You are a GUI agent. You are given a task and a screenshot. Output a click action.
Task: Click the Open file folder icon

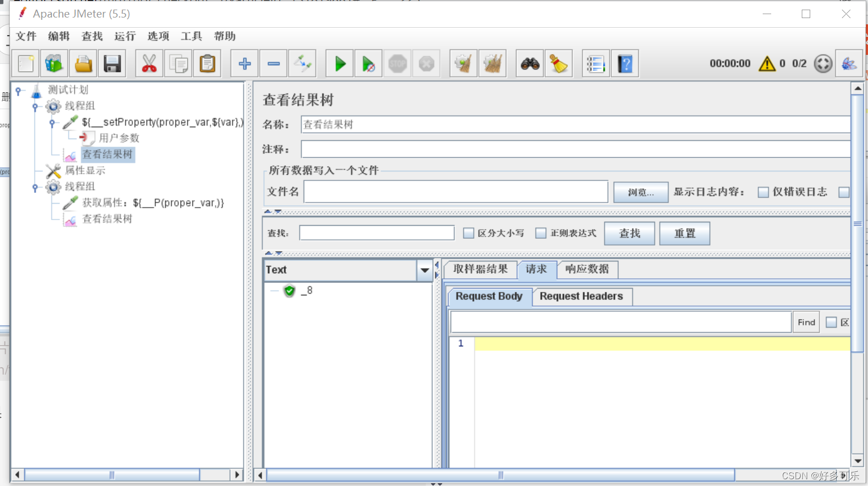click(x=83, y=63)
